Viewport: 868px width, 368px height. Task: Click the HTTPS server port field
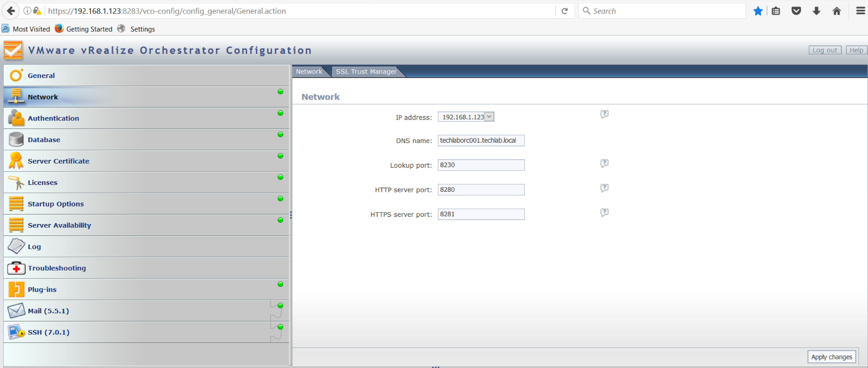(x=481, y=214)
